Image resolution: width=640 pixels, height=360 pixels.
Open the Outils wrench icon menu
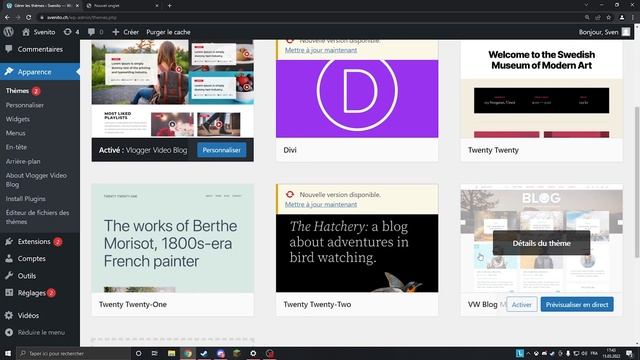(x=9, y=276)
